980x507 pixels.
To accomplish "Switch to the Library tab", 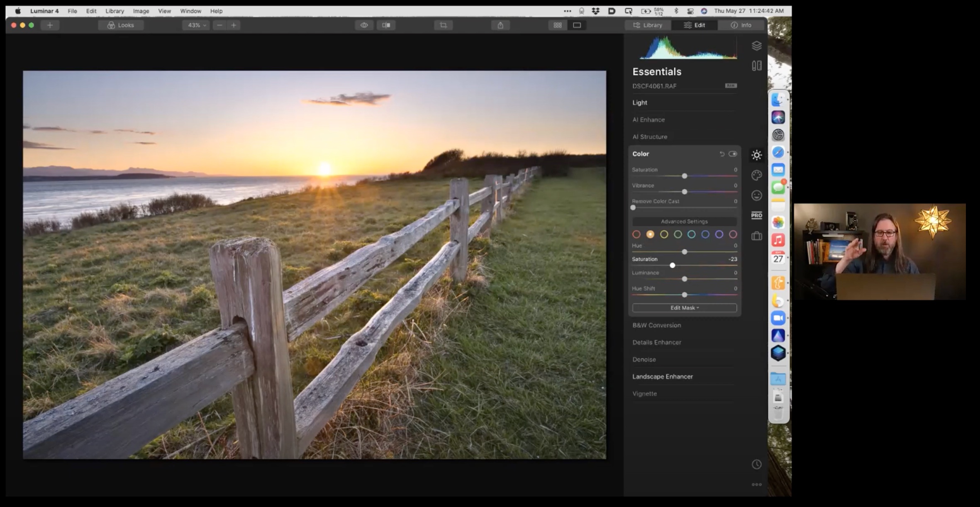I will coord(648,25).
